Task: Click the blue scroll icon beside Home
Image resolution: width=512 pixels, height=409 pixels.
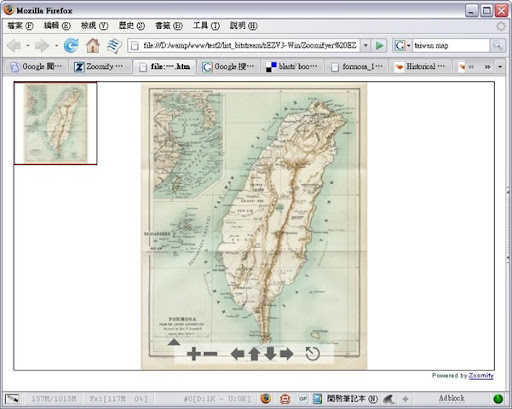Action: point(114,46)
